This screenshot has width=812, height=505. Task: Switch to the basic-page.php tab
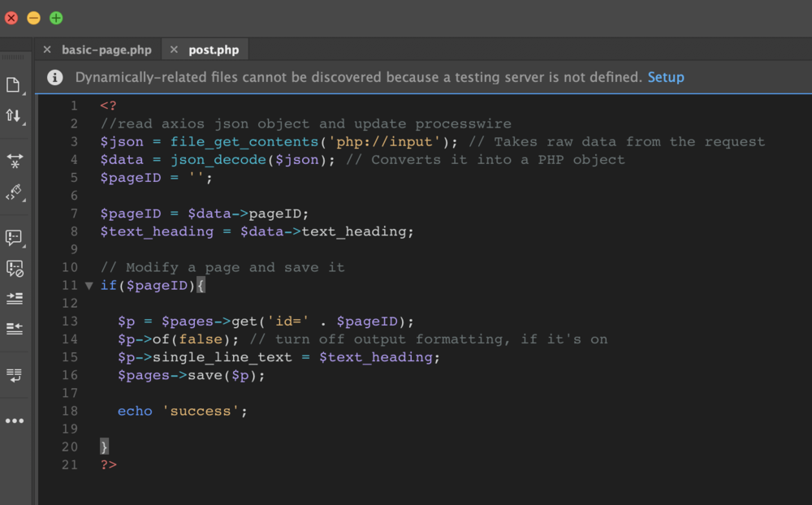[106, 49]
